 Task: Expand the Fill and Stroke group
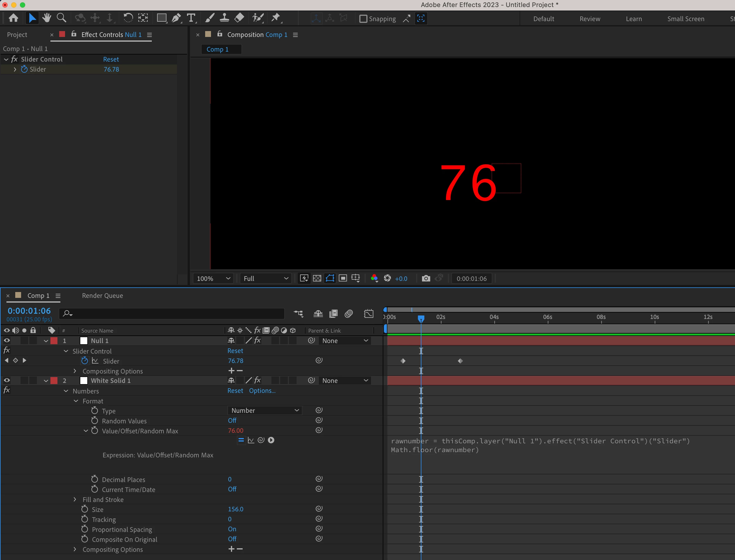75,499
